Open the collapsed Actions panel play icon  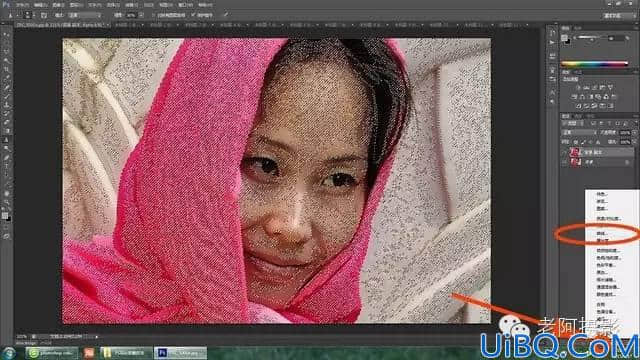click(x=552, y=42)
